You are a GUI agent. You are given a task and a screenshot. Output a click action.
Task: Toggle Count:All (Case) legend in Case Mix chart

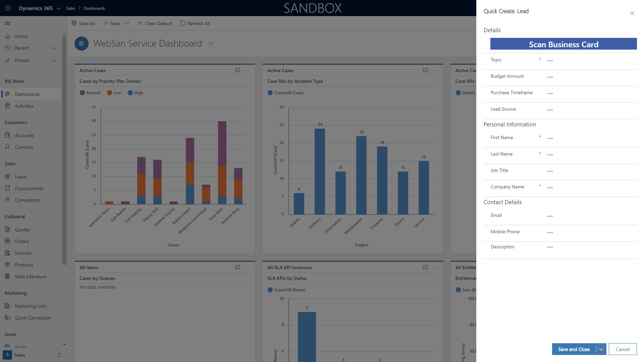pos(285,93)
